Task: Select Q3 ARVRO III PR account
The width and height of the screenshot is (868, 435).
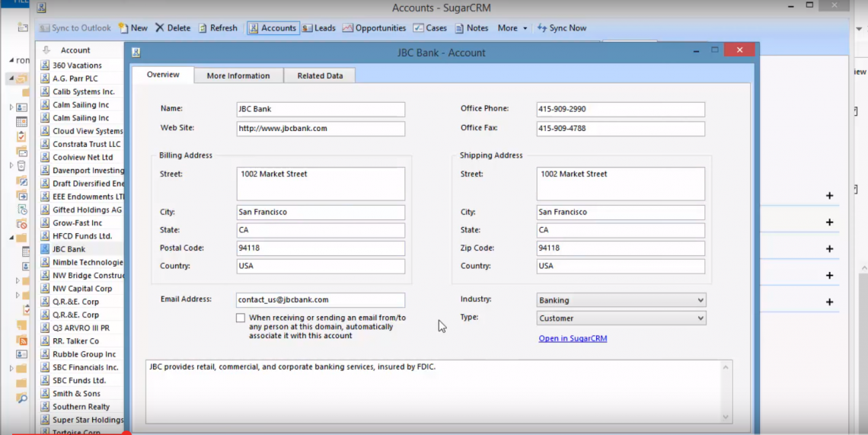Action: coord(81,328)
